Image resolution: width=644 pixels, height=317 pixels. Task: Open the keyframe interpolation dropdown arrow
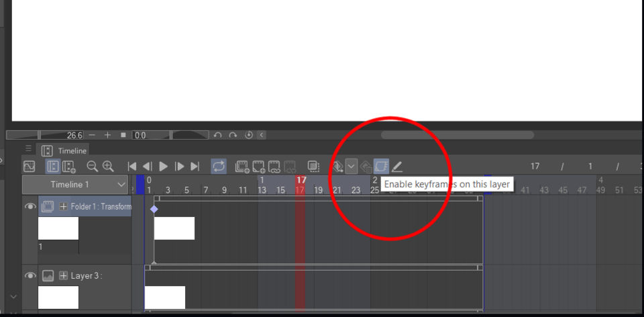click(351, 167)
